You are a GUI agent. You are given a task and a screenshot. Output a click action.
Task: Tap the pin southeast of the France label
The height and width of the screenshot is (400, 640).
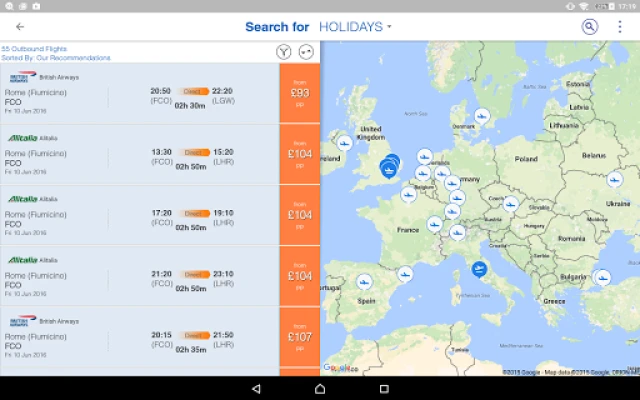pos(434,224)
